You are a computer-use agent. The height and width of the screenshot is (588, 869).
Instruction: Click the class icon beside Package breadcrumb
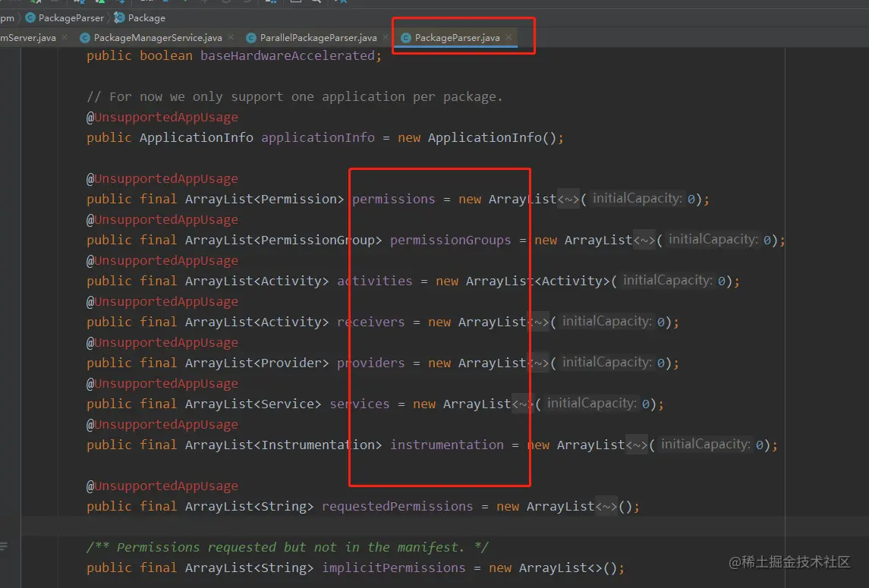(x=119, y=17)
